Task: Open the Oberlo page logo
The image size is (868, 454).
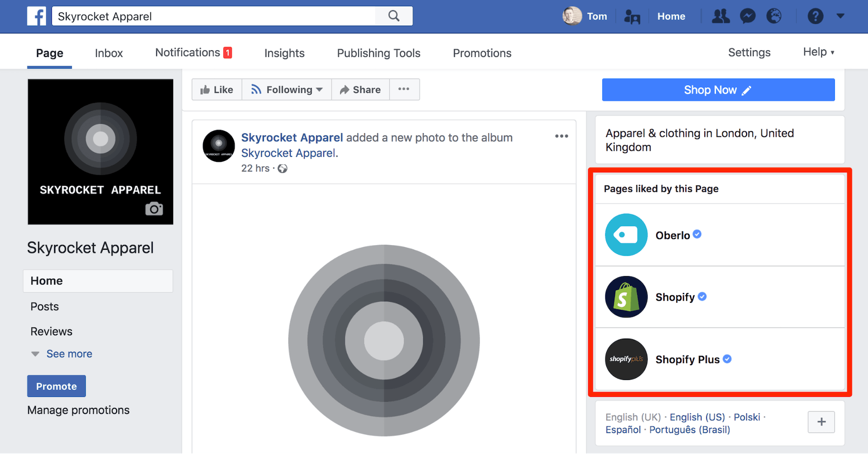Action: 626,235
